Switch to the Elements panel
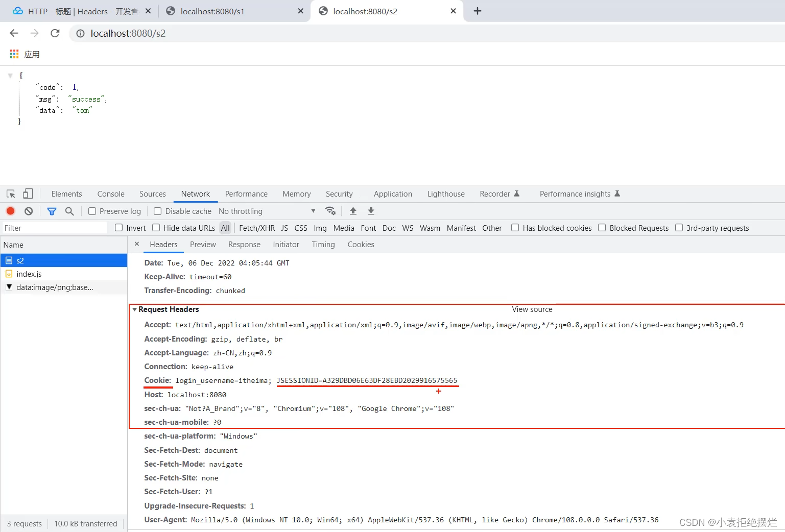Screen dimensions: 785x532 tap(67, 194)
